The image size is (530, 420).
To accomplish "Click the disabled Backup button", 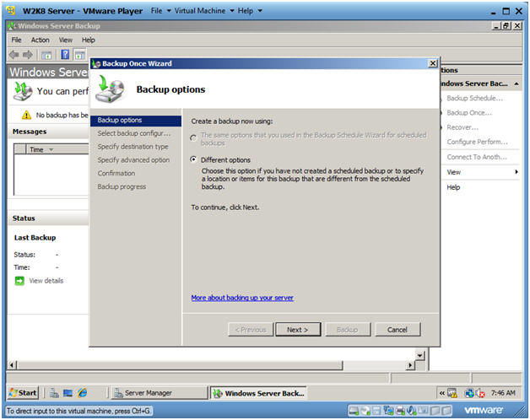I will click(348, 330).
